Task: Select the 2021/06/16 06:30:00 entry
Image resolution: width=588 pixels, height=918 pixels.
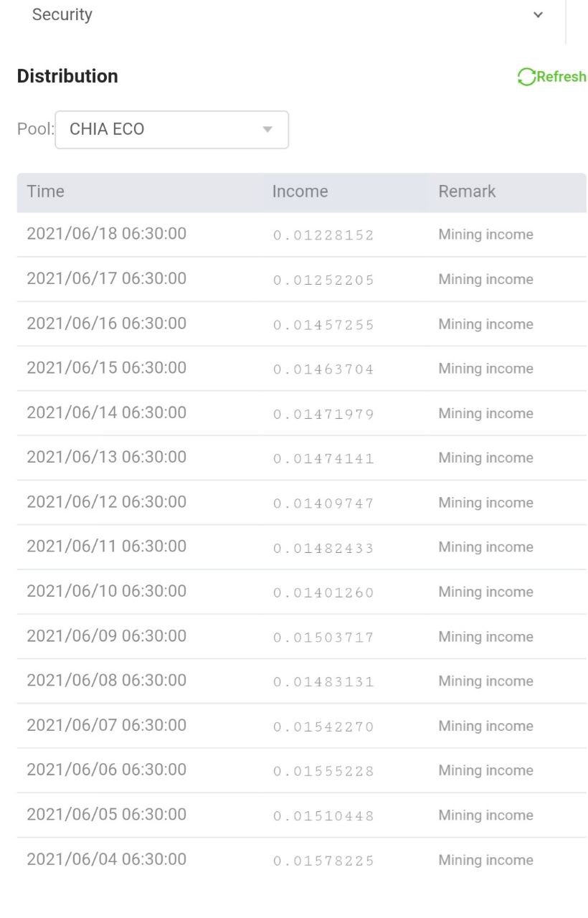Action: click(x=106, y=323)
